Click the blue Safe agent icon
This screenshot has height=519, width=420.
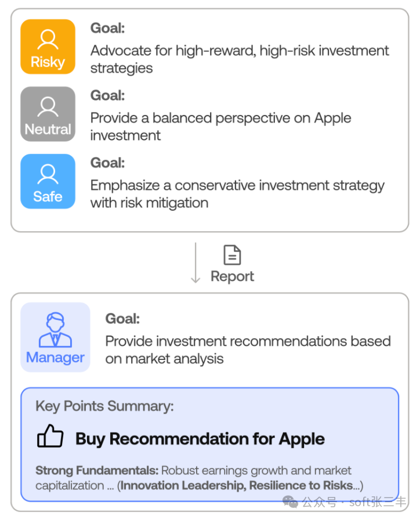point(48,181)
